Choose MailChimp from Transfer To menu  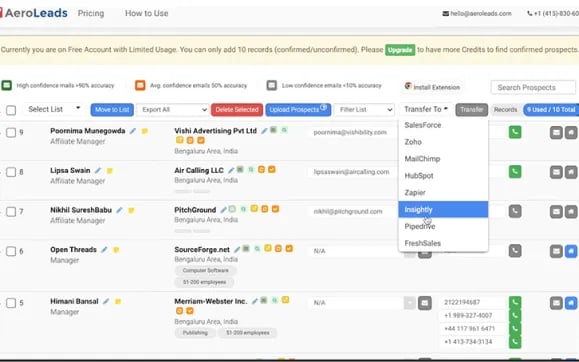click(x=443, y=159)
